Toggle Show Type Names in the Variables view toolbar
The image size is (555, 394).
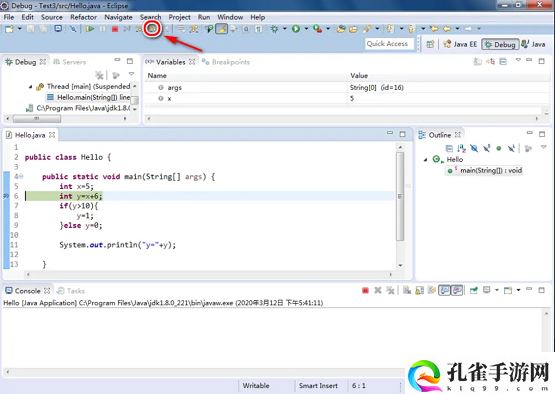(x=477, y=62)
